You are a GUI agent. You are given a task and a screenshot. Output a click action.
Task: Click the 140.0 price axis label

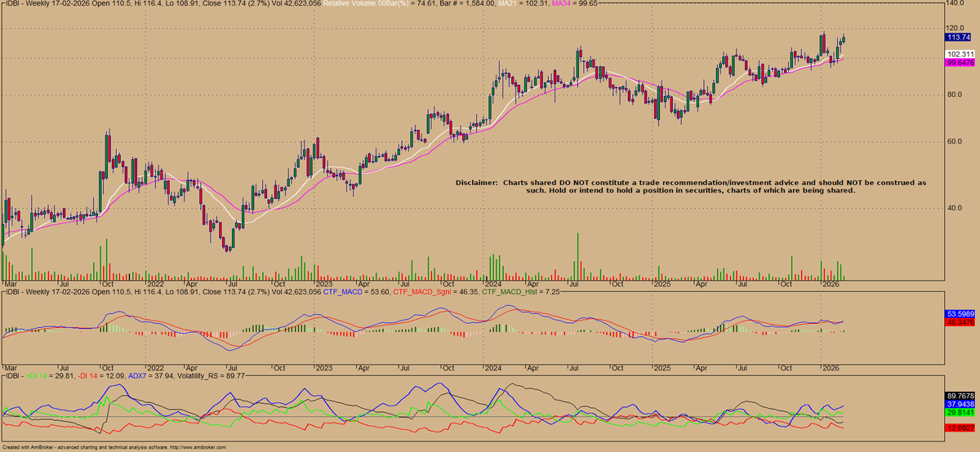[x=956, y=4]
